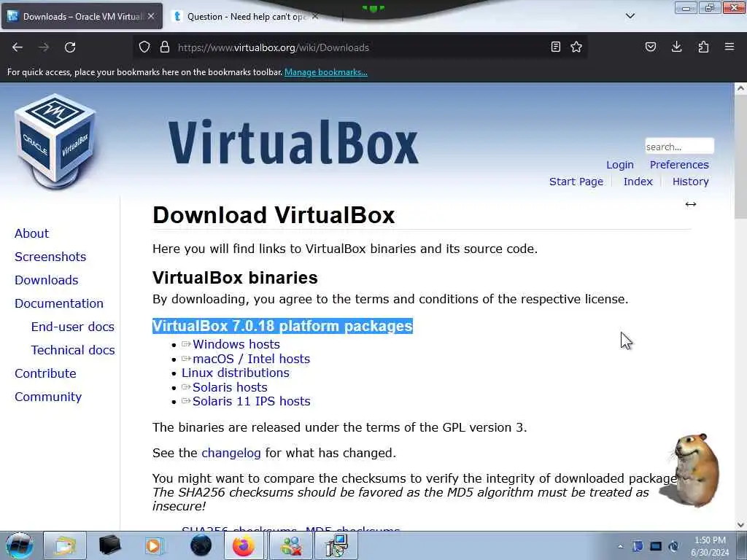Toggle reader view icon in address bar
747x560 pixels.
pos(555,47)
